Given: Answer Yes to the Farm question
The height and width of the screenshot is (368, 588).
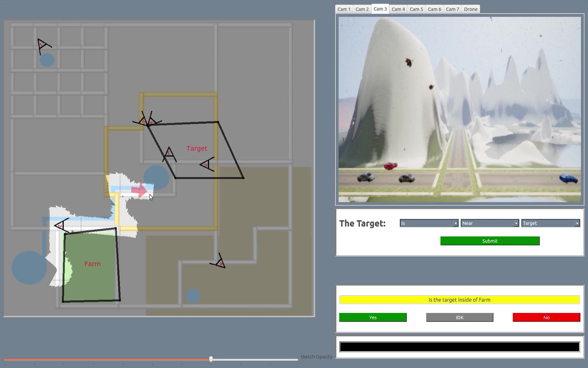Looking at the screenshot, I should [x=373, y=317].
